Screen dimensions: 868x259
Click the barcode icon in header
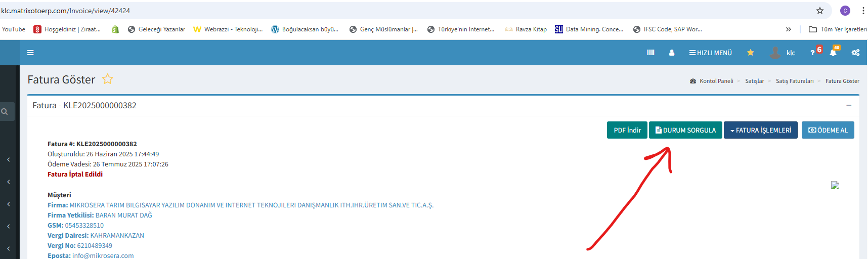coord(650,53)
